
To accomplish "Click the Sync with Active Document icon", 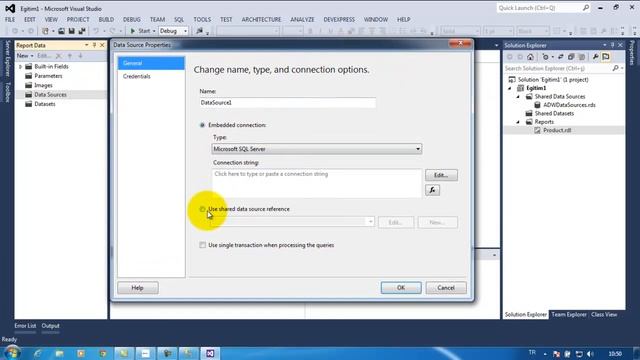I will point(560,57).
